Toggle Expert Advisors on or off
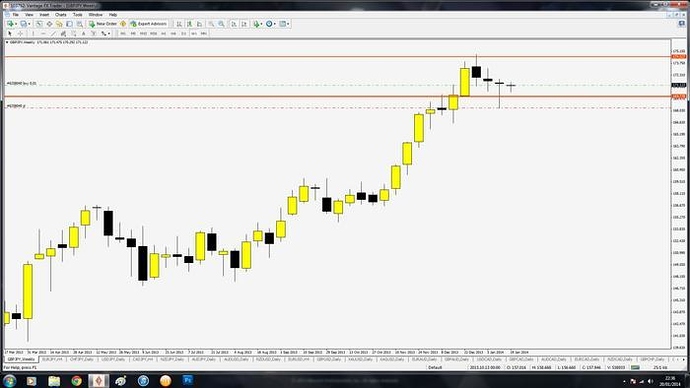 (x=149, y=24)
